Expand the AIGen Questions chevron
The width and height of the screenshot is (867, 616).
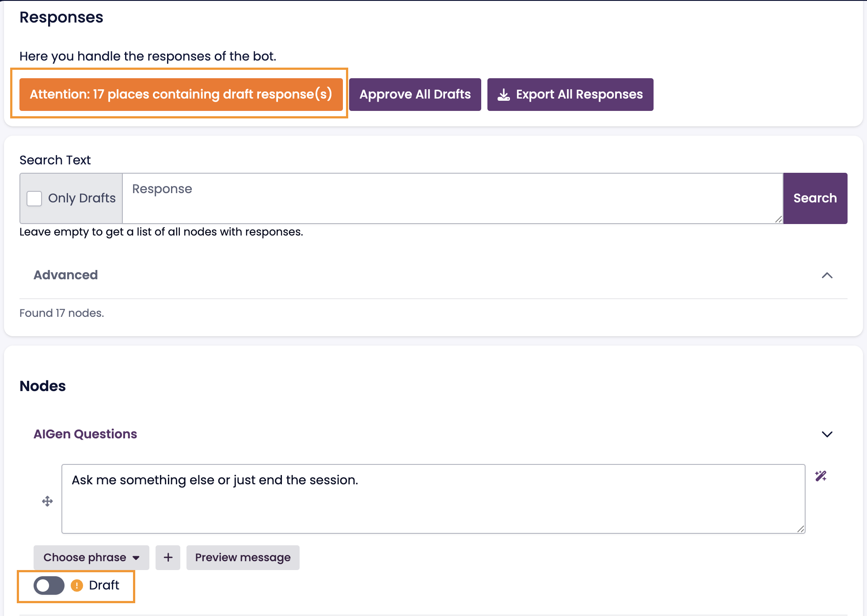click(827, 434)
